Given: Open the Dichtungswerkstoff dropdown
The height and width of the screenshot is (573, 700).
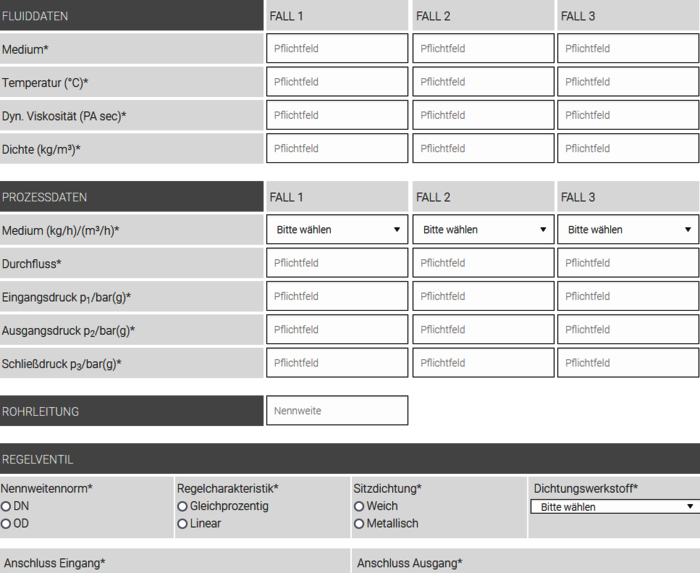Looking at the screenshot, I should (x=615, y=507).
